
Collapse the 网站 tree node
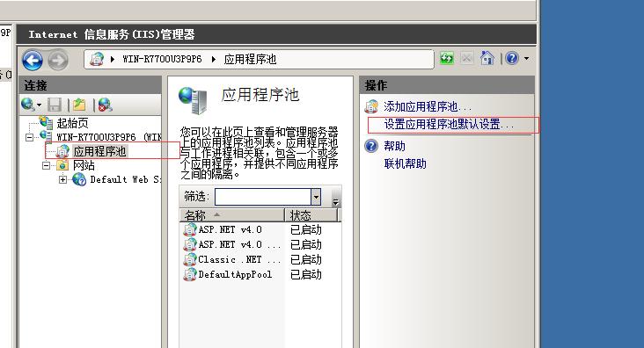pyautogui.click(x=46, y=166)
